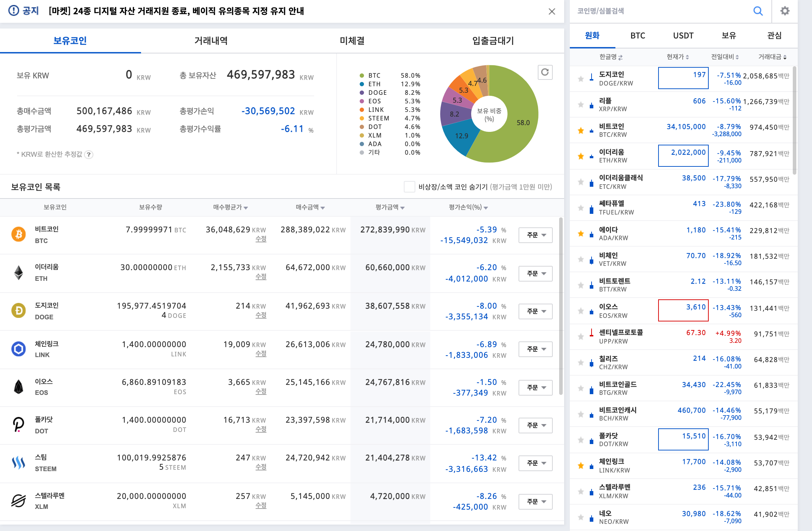Sort holdings by 평가손익(%) column
Viewport: 812px width, 531px height.
pyautogui.click(x=468, y=207)
